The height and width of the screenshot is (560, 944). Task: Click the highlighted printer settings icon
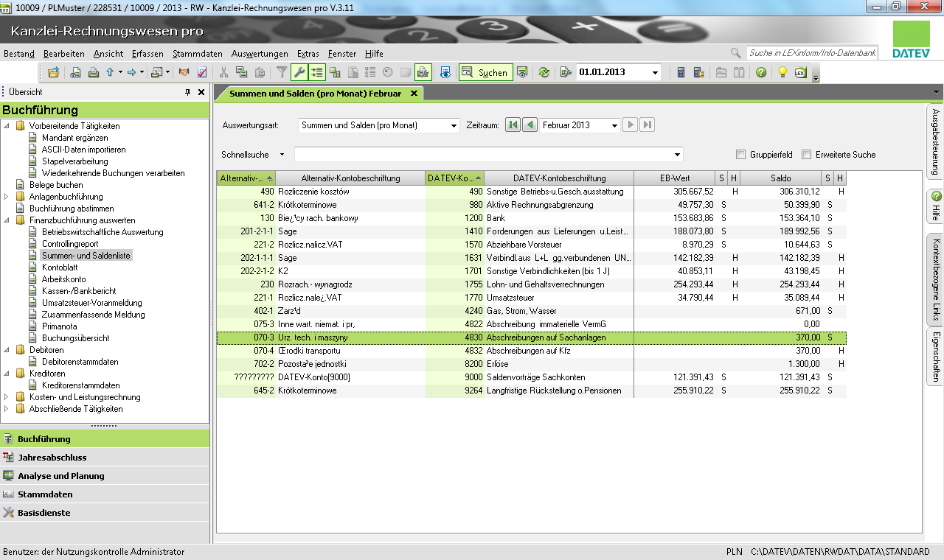click(x=423, y=72)
